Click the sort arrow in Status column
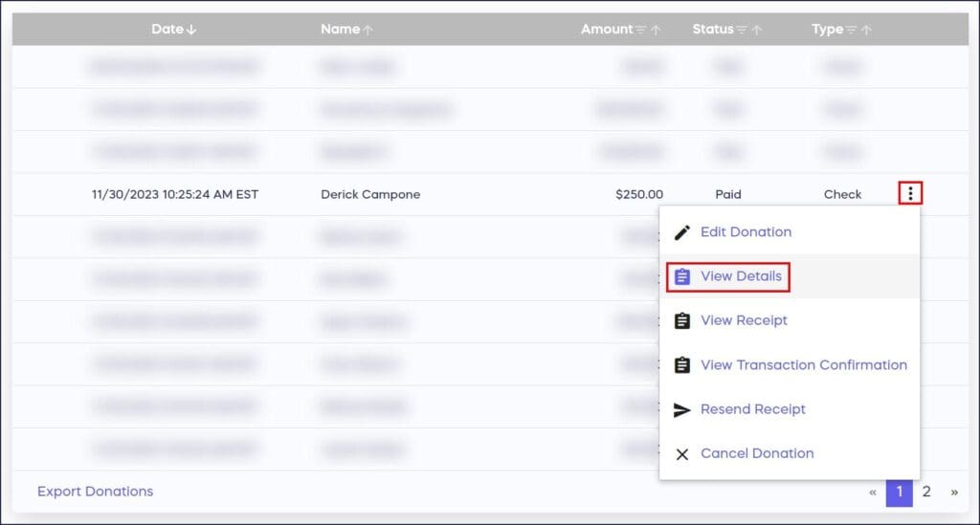The width and height of the screenshot is (980, 525). (757, 30)
